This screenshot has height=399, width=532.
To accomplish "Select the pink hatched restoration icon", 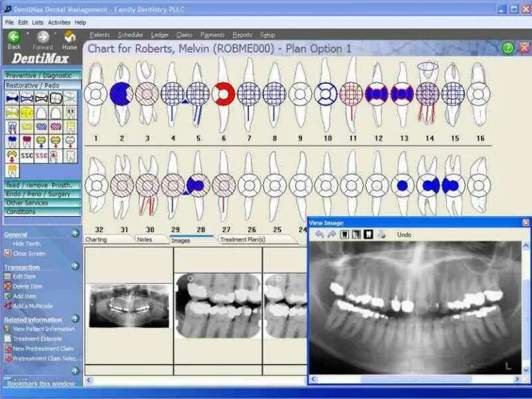I will point(55,127).
